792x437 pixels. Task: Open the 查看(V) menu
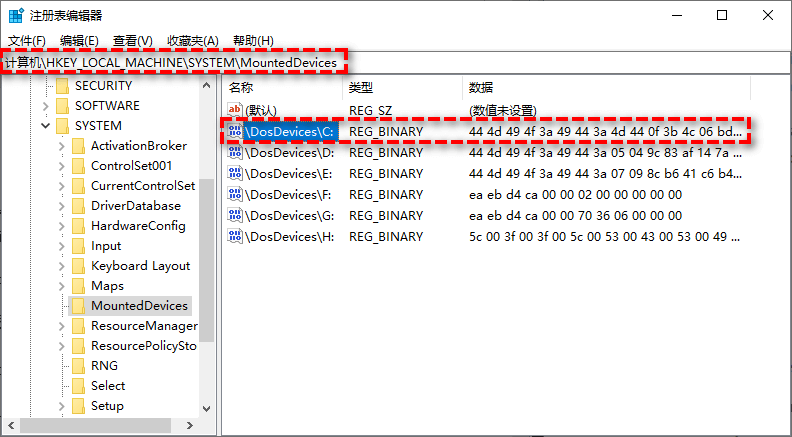point(133,41)
